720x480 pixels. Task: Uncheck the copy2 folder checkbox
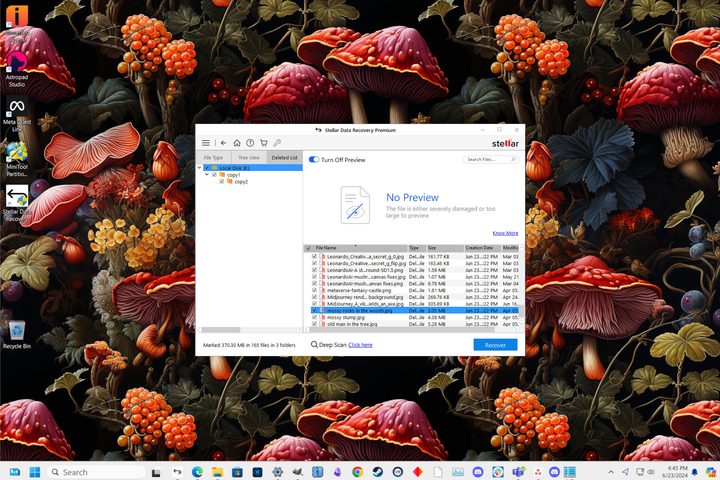(x=222, y=181)
